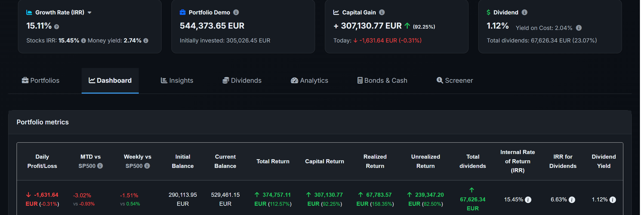Click the info icon next to Portfolio Demo
This screenshot has height=215, width=644.
236,12
